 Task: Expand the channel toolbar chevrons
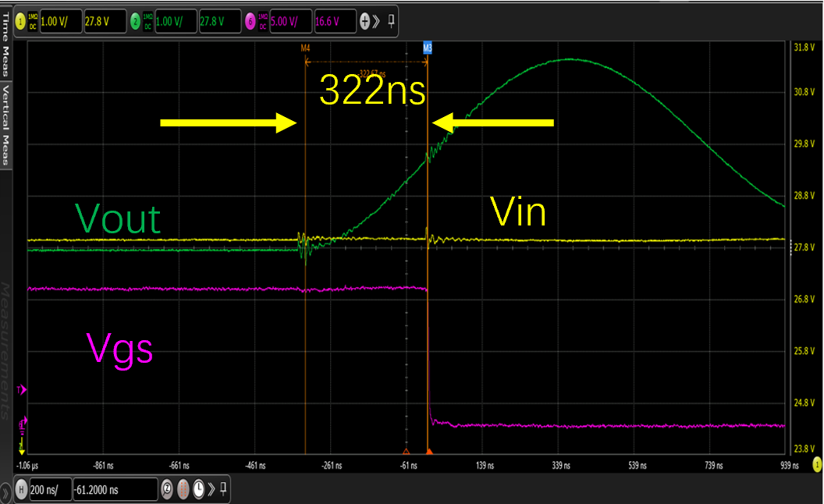click(377, 22)
